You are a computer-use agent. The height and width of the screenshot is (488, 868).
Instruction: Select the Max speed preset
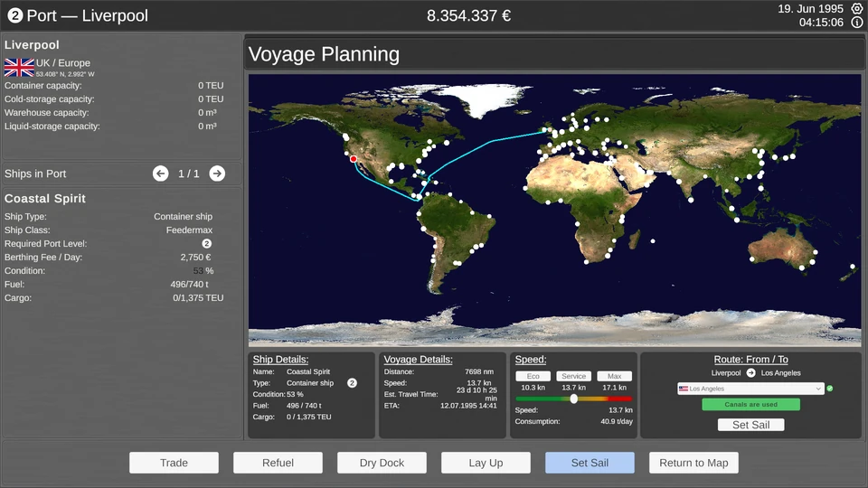[615, 376]
